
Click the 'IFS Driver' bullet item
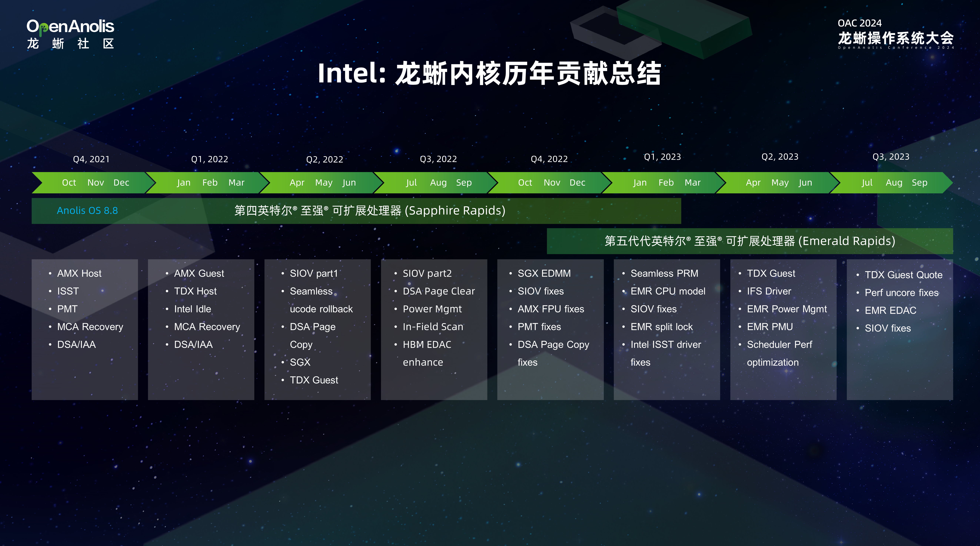pyautogui.click(x=769, y=291)
